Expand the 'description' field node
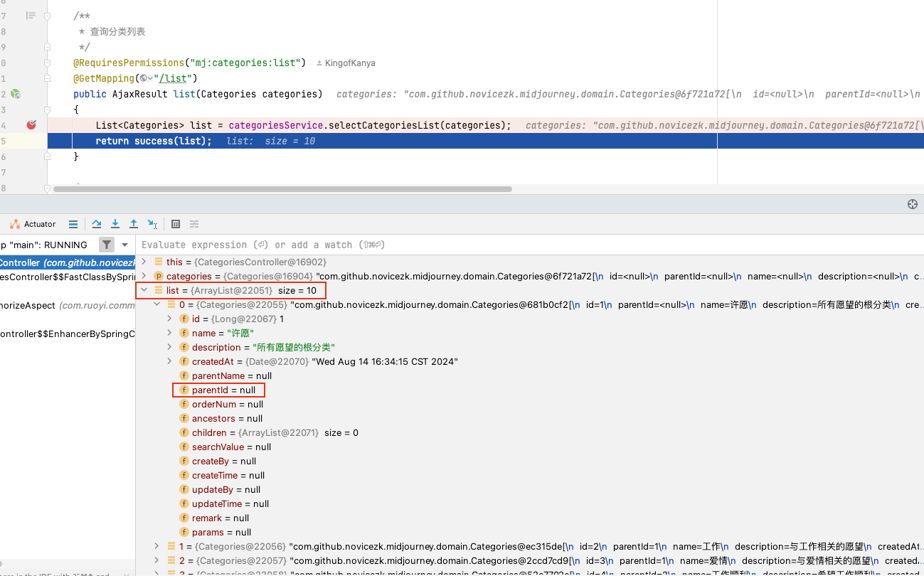Viewport: 924px width, 576px height. coord(169,347)
